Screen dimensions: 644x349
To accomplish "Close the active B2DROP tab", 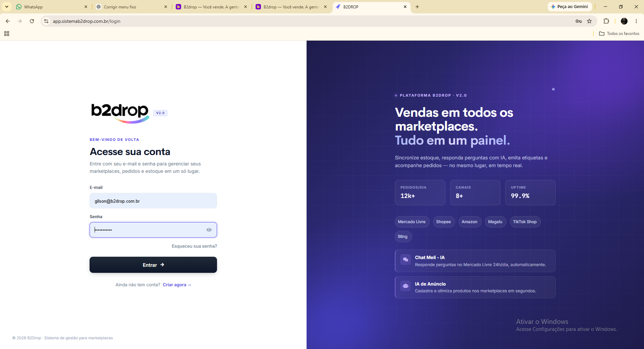I will (405, 7).
